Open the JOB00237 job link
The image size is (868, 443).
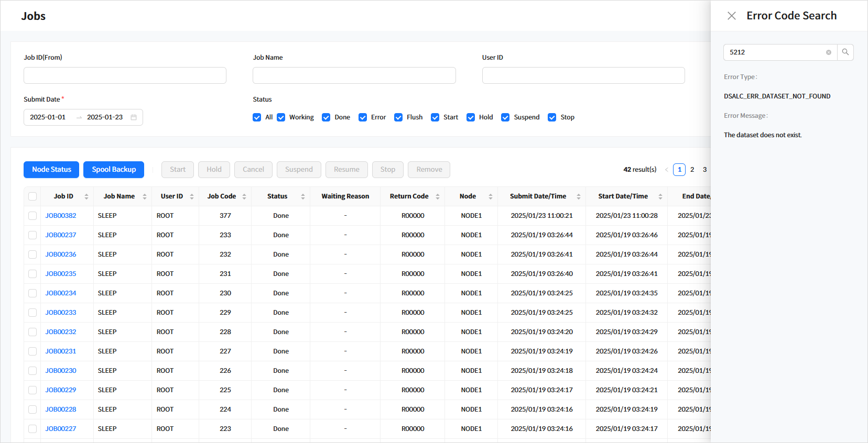[x=61, y=235]
